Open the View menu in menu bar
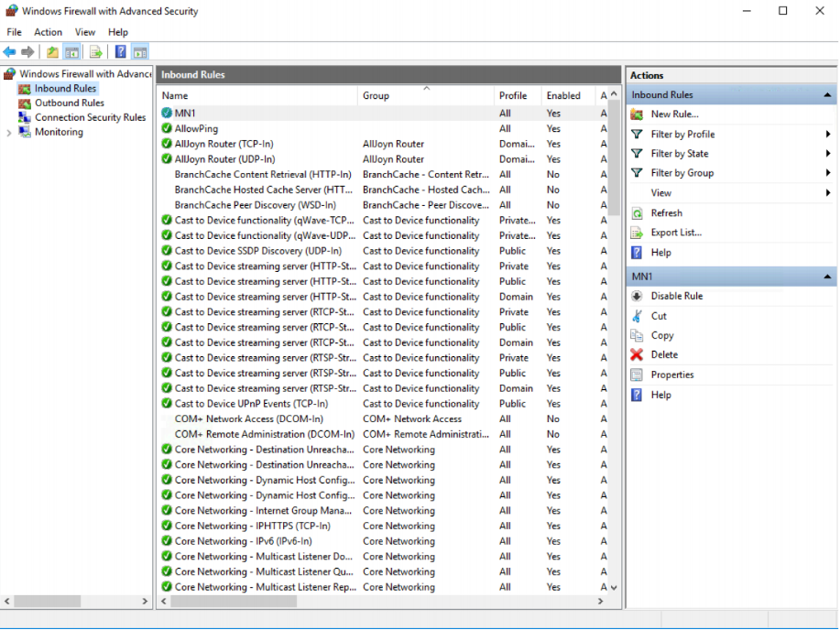 tap(84, 32)
